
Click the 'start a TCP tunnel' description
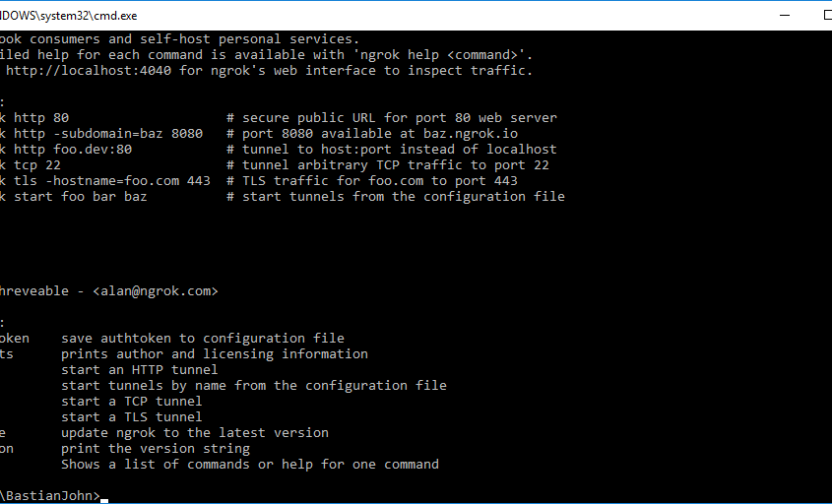pos(132,401)
